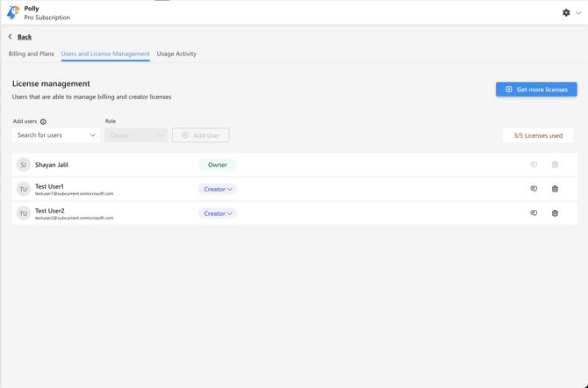Click the message icon for Test User1

click(x=534, y=189)
